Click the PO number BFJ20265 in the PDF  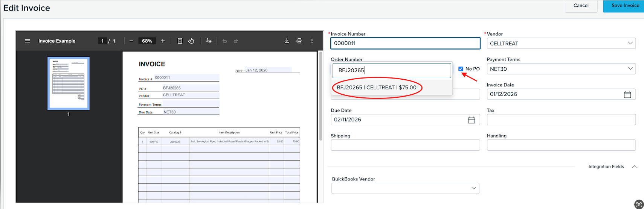[x=172, y=88]
